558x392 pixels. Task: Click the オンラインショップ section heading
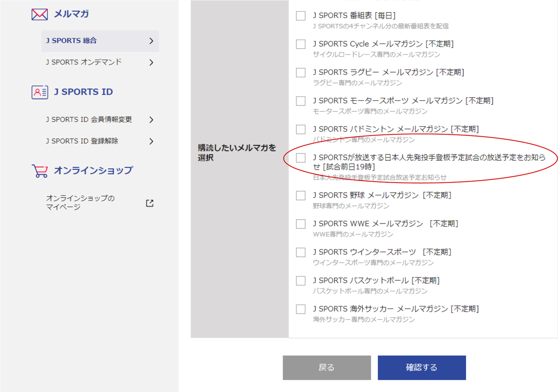(x=93, y=171)
